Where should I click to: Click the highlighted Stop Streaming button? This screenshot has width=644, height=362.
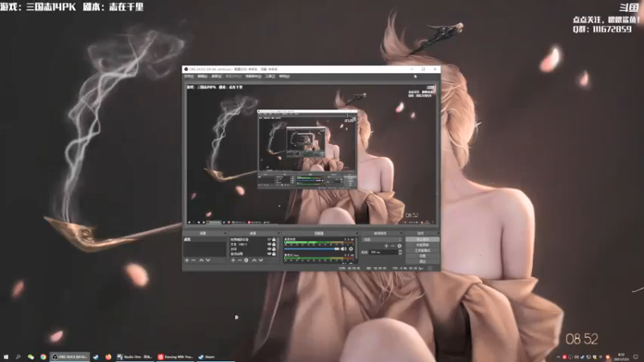pos(422,239)
